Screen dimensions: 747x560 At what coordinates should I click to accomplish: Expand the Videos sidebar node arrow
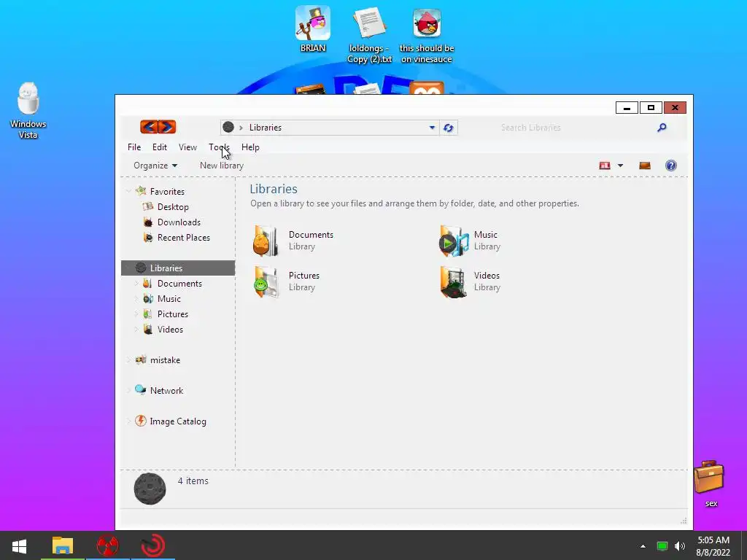[x=136, y=329]
